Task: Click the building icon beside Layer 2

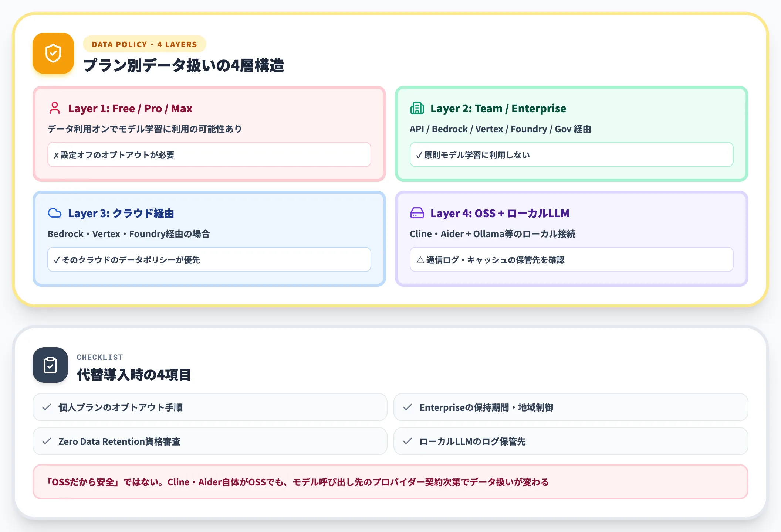Action: click(x=417, y=108)
